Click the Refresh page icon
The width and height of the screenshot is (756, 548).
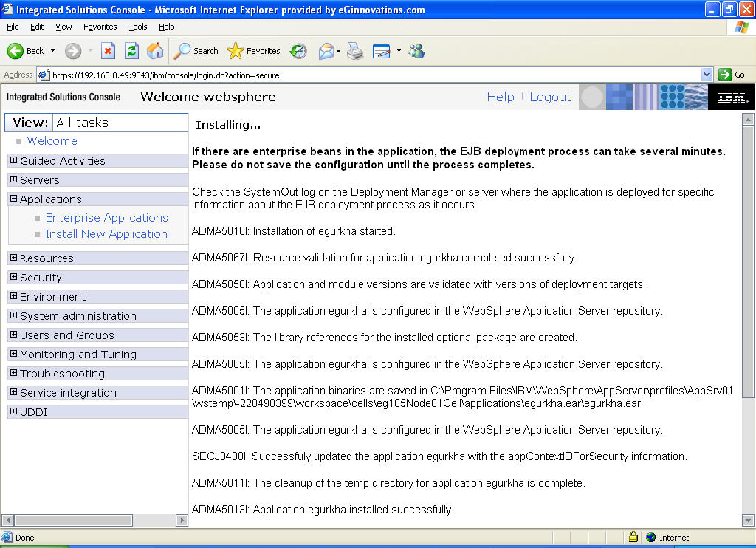tap(131, 51)
